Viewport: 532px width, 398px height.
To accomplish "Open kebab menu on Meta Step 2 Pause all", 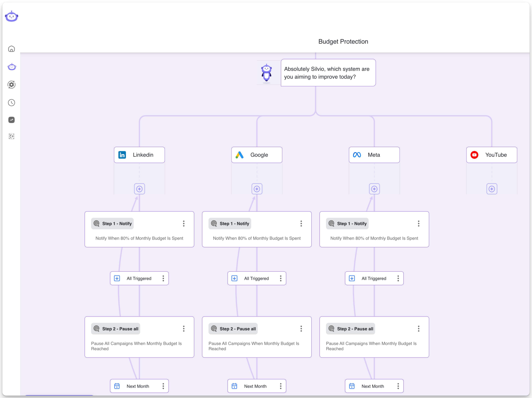I will 419,329.
